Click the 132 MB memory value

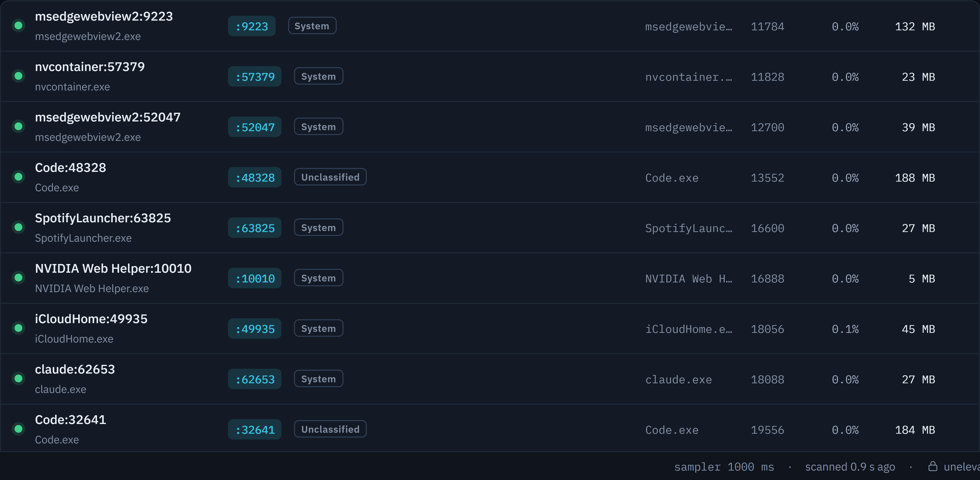(x=915, y=27)
